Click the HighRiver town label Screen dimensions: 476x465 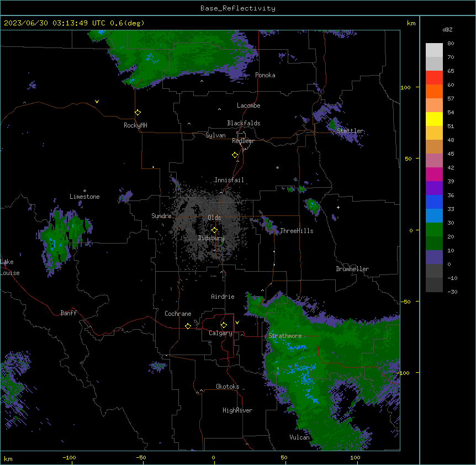[x=237, y=410]
